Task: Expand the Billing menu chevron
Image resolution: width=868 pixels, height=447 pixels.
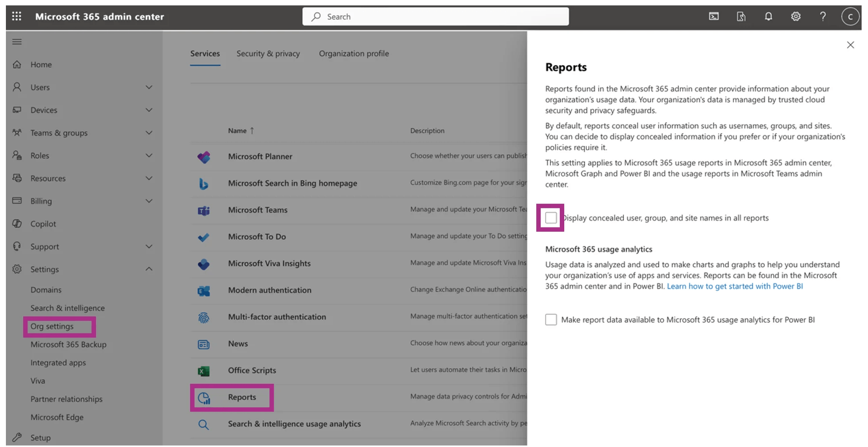Action: click(149, 200)
